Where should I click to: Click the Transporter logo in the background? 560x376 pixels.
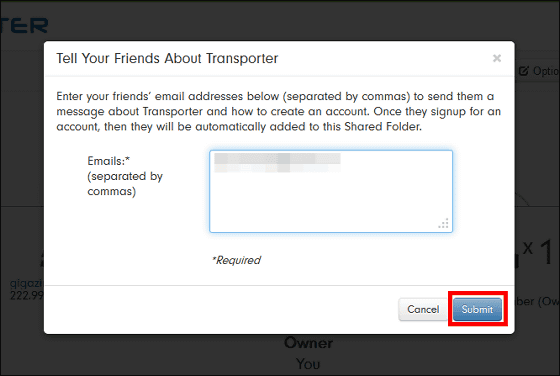tap(24, 26)
